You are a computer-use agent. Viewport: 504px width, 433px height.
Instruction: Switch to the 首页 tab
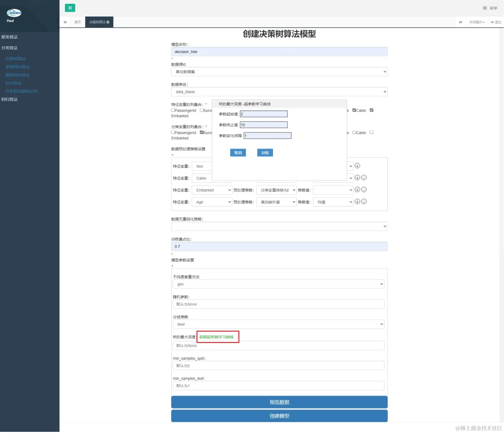tap(77, 22)
